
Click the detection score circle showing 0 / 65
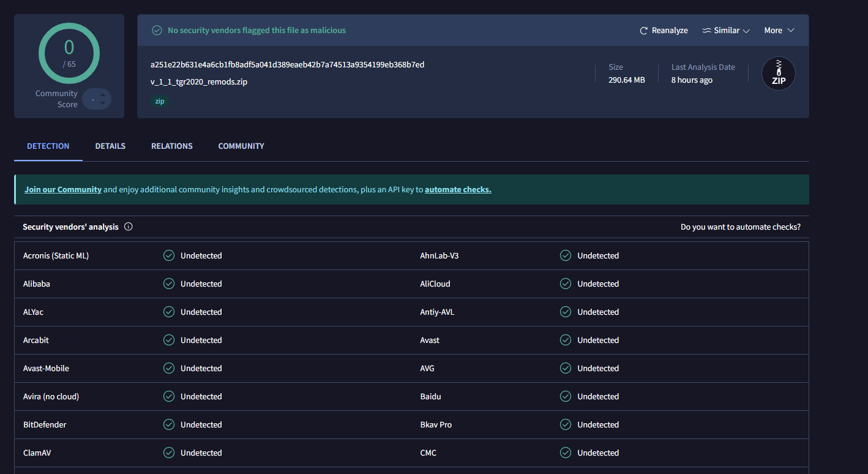tap(69, 53)
